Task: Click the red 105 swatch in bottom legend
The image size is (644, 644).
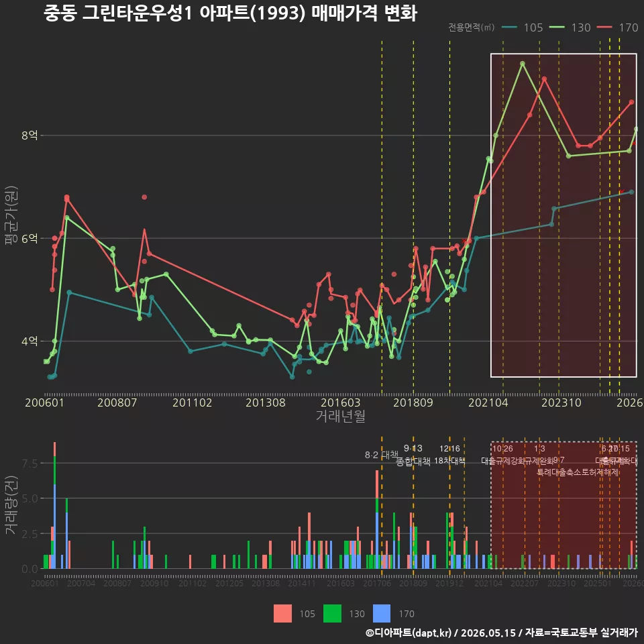Action: point(282,614)
